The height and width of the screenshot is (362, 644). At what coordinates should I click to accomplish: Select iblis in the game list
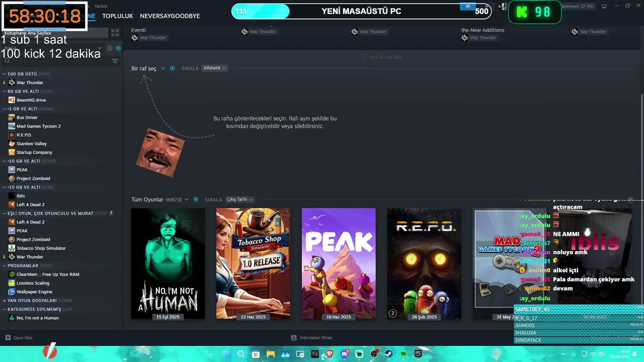pyautogui.click(x=21, y=196)
